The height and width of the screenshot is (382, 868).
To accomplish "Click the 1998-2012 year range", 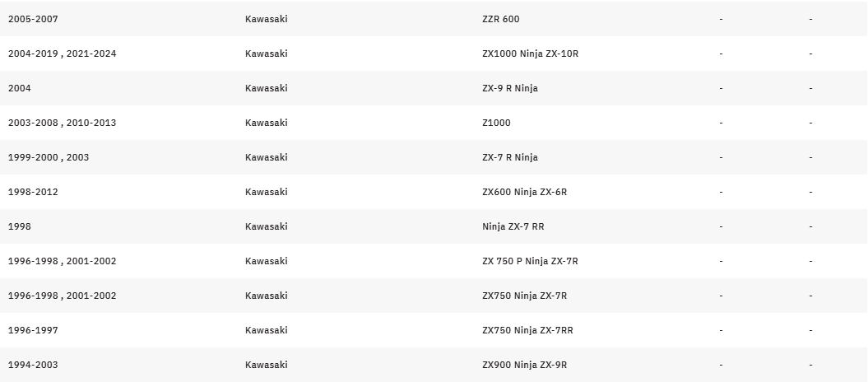I will click(x=33, y=192).
